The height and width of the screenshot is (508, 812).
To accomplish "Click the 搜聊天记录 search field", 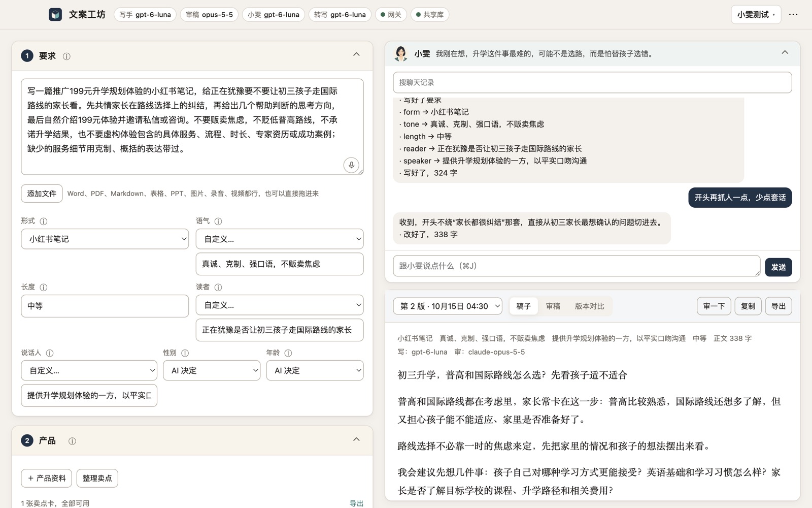I will tap(592, 82).
